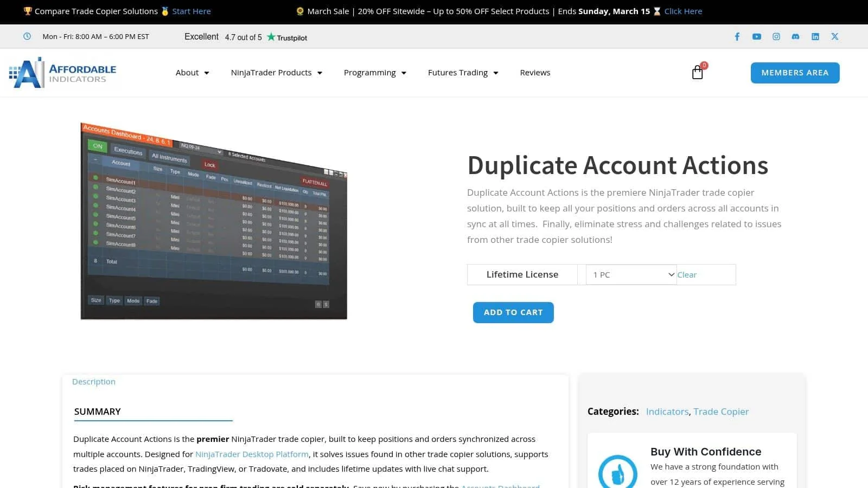Follow the Start Here link
This screenshot has height=488, width=868.
coord(192,11)
